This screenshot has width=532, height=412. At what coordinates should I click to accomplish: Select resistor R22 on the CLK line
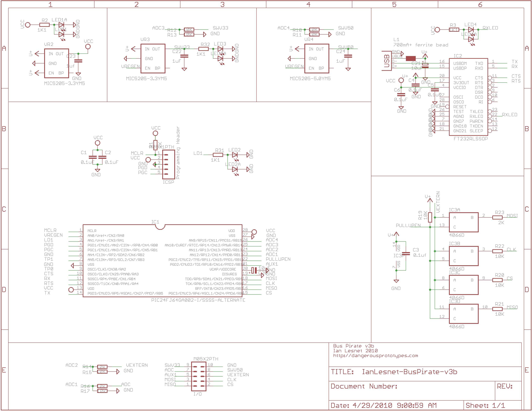[x=497, y=251]
